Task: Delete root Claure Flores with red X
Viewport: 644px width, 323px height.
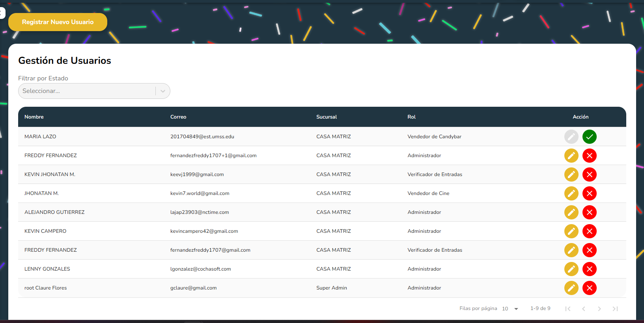Action: tap(589, 288)
